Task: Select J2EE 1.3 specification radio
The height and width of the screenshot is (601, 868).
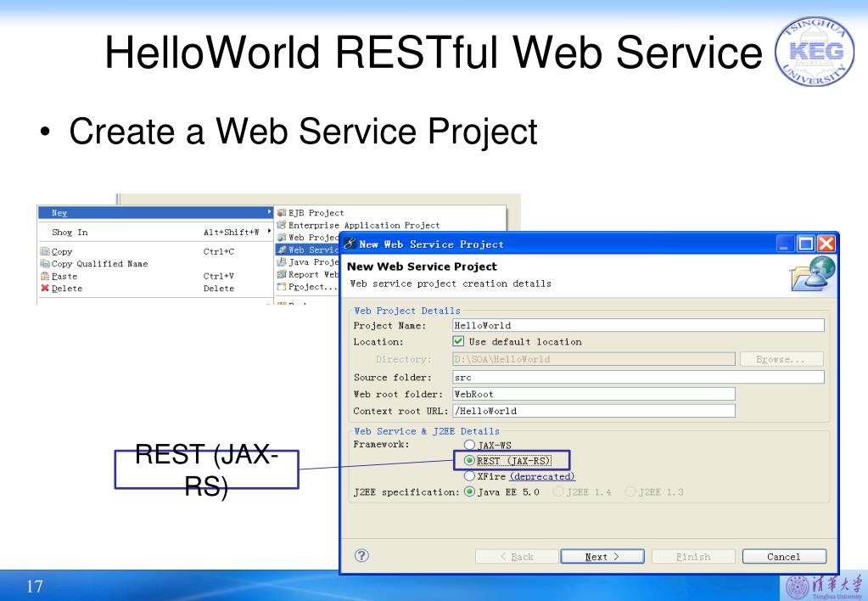Action: pyautogui.click(x=630, y=491)
